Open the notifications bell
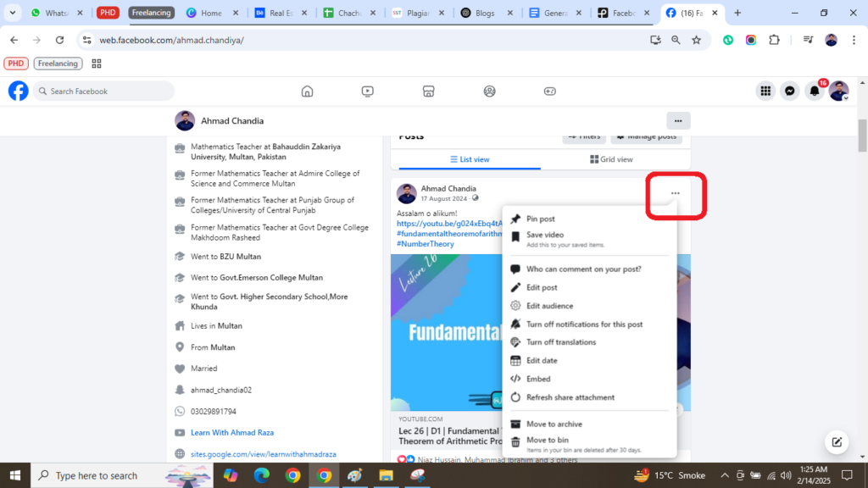868x488 pixels. 815,91
